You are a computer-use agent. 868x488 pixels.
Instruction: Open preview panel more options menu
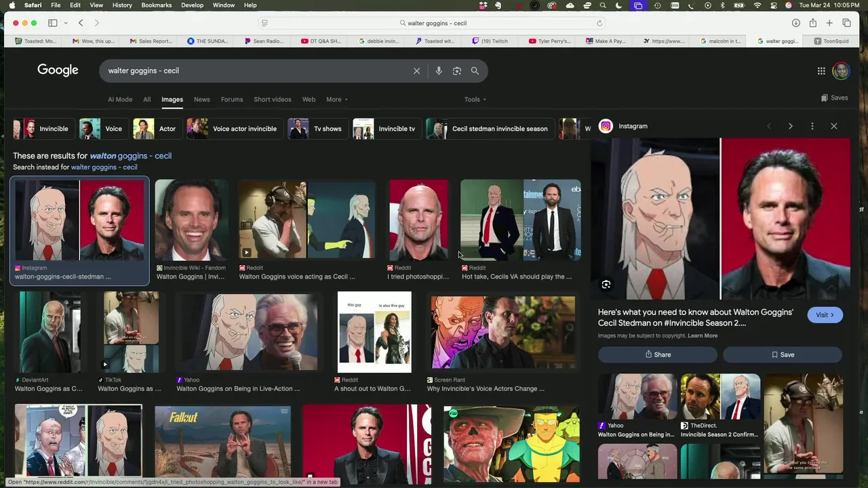(x=812, y=126)
